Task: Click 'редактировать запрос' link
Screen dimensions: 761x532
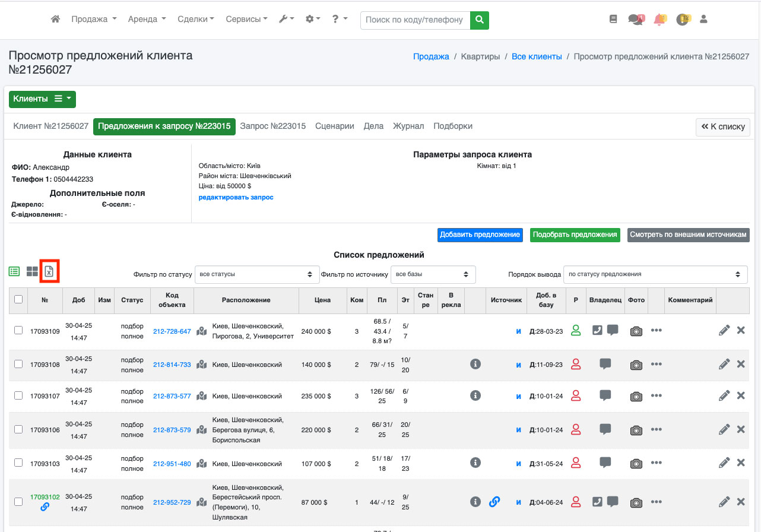Action: (236, 197)
